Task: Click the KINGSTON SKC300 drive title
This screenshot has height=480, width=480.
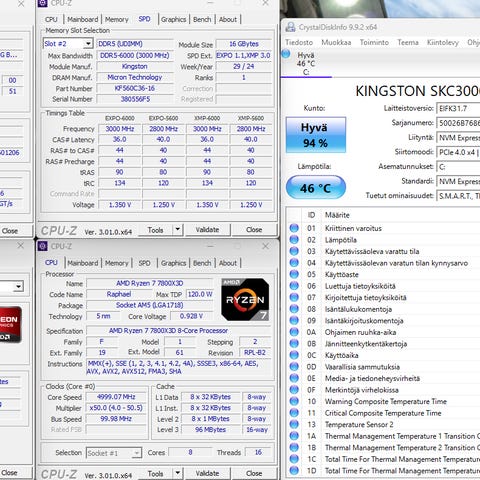Action: [418, 91]
